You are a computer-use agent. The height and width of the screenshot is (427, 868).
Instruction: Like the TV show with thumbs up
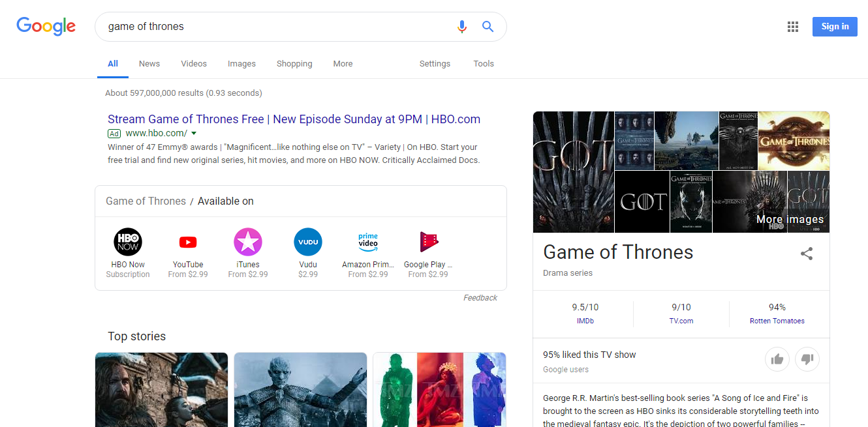coord(777,359)
